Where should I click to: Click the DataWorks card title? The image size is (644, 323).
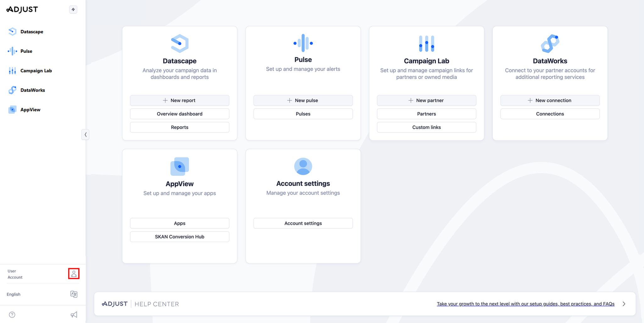point(550,61)
